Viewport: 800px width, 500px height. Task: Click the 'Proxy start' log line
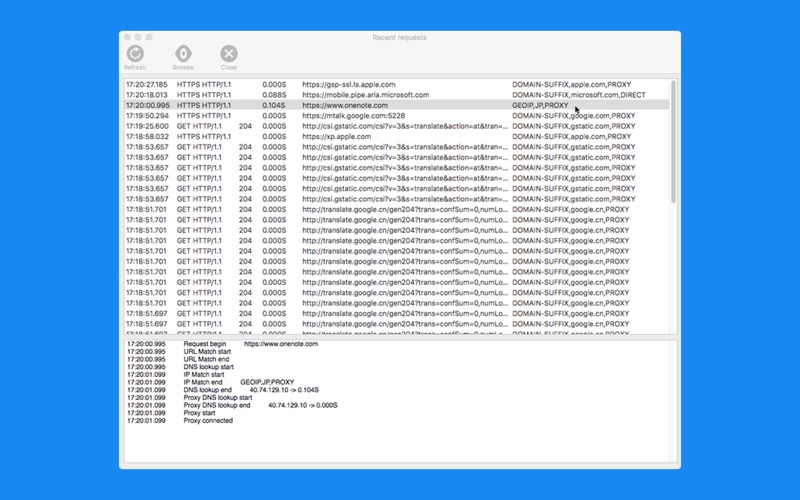tap(398, 413)
